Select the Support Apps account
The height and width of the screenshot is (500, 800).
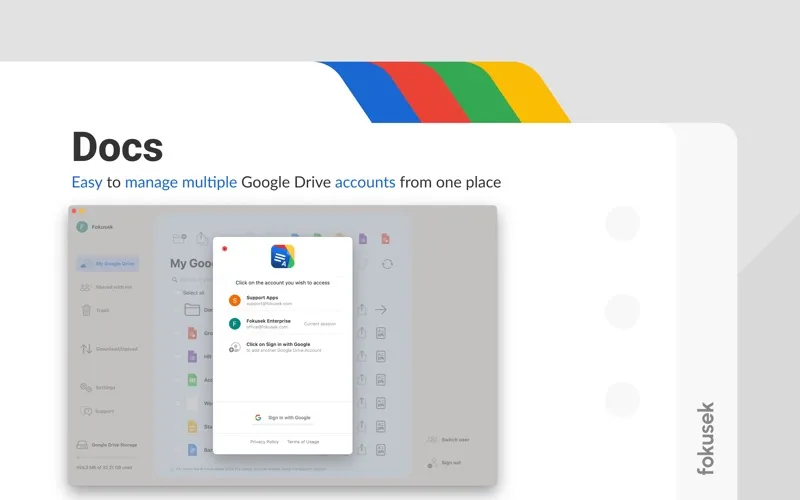pos(282,300)
